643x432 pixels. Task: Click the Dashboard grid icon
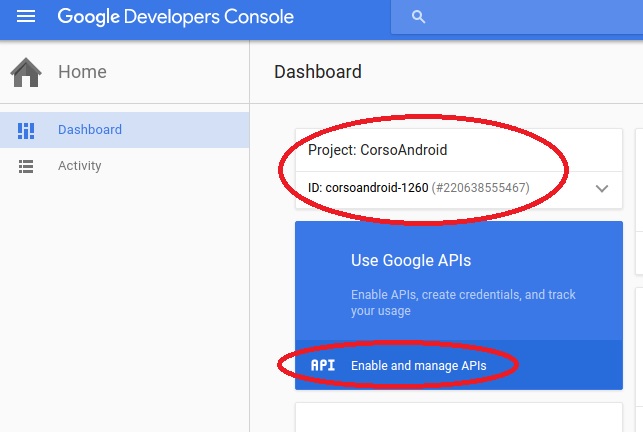pyautogui.click(x=26, y=130)
